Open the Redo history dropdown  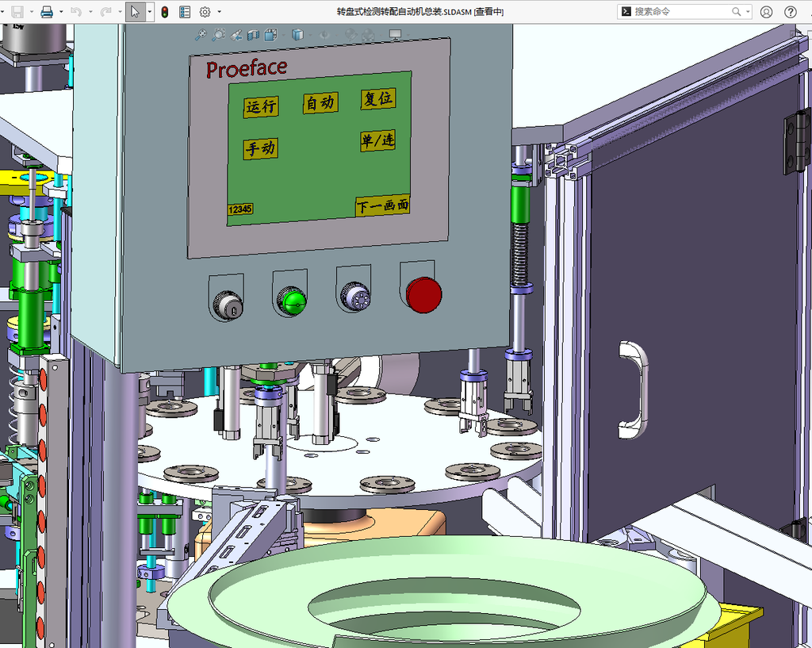120,12
